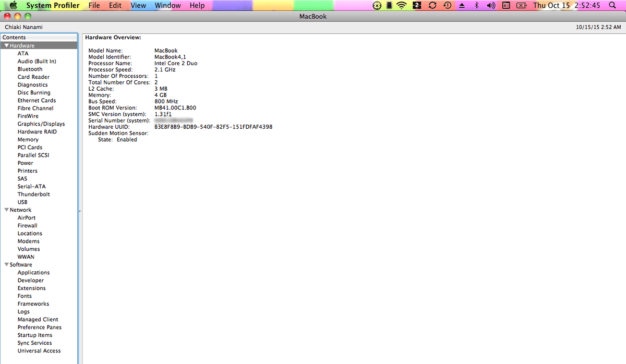
Task: Select AirPort under Network
Action: (27, 218)
